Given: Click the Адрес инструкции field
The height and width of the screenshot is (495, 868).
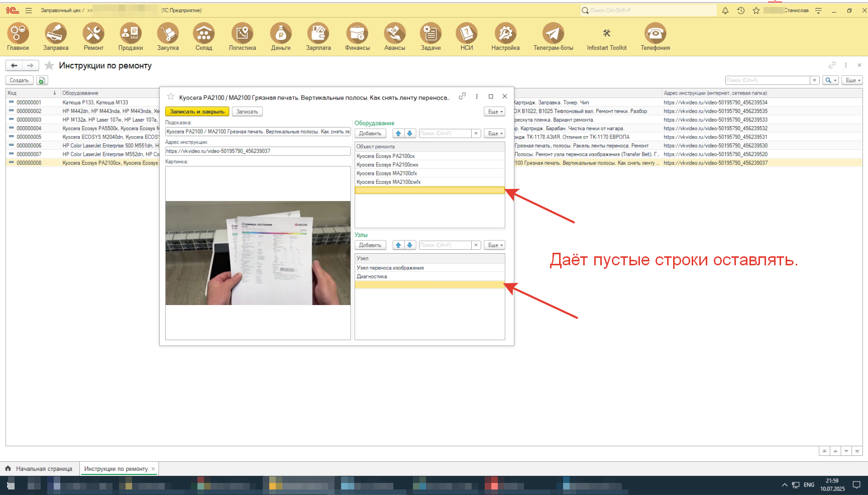Looking at the screenshot, I should (x=258, y=151).
